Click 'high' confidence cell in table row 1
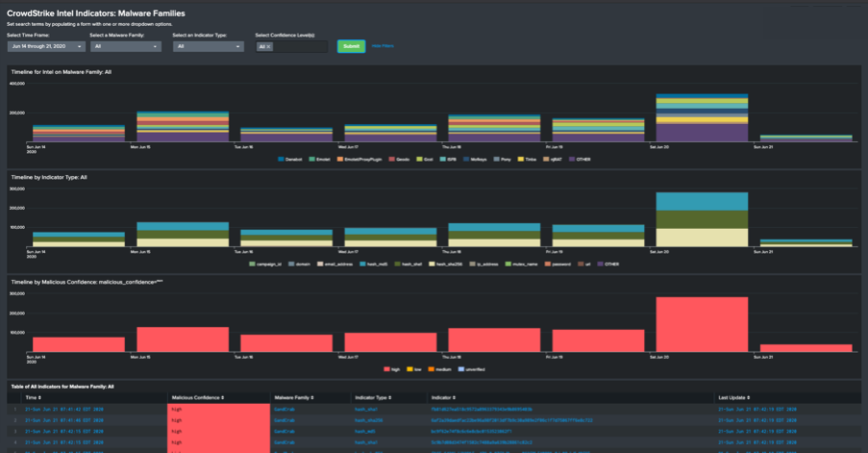 (218, 410)
